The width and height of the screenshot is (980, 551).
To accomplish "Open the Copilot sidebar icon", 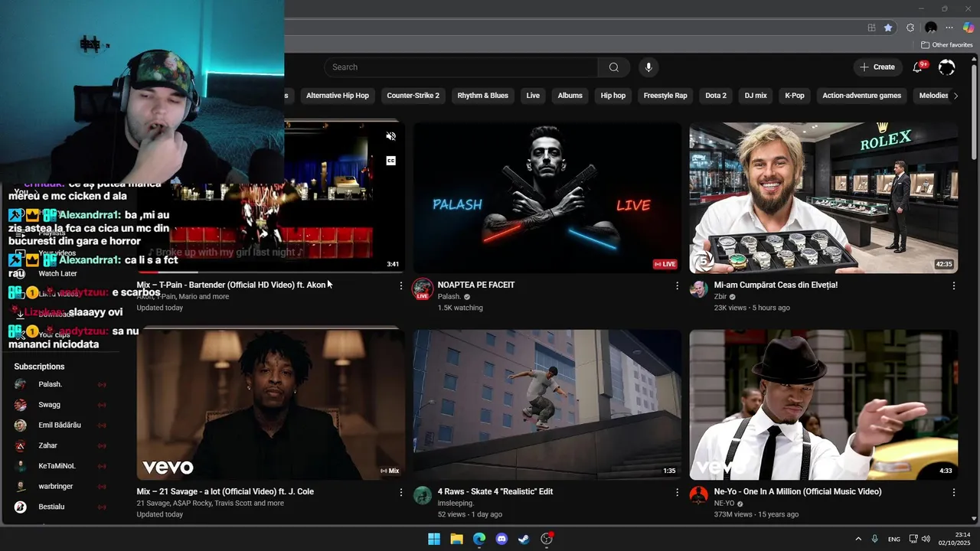I will click(x=969, y=28).
